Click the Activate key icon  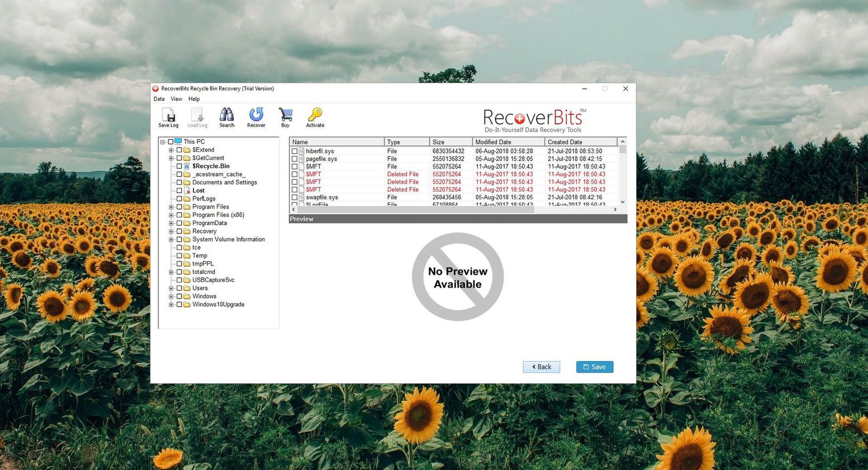pyautogui.click(x=315, y=115)
